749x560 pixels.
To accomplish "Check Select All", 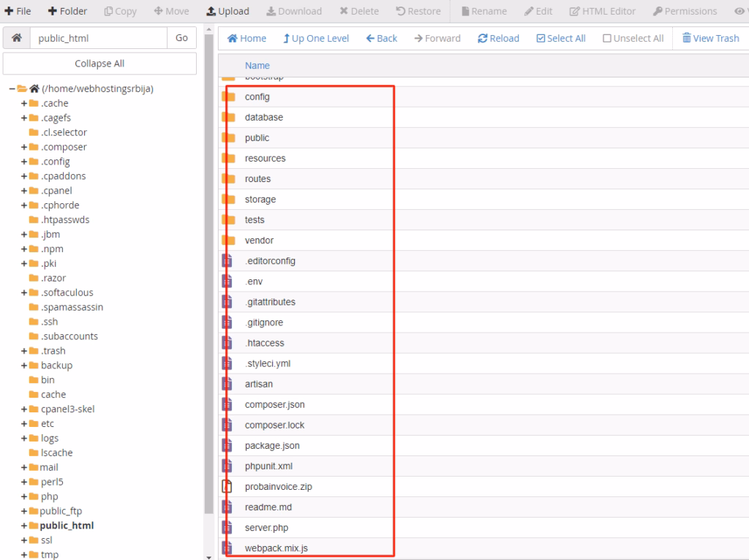I will point(561,38).
